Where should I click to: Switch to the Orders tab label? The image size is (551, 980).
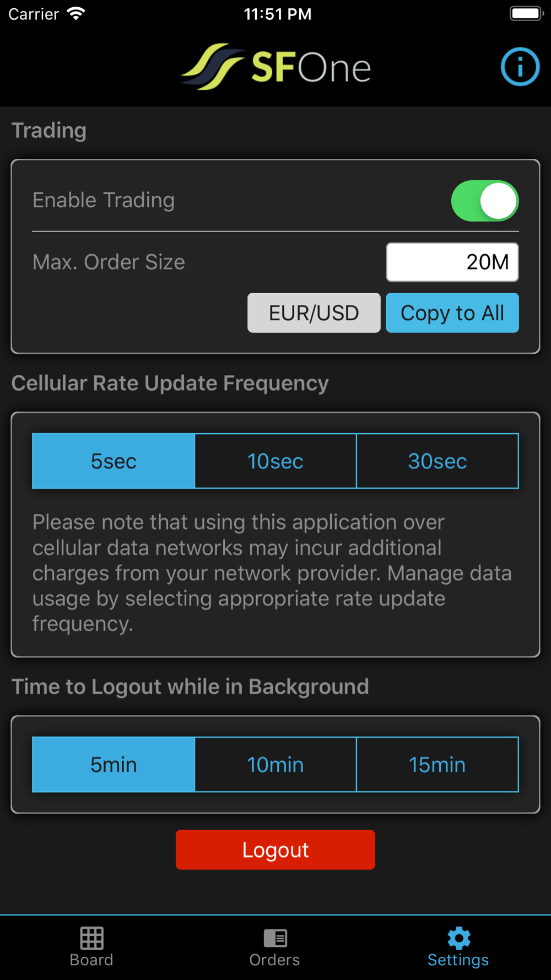click(x=274, y=960)
